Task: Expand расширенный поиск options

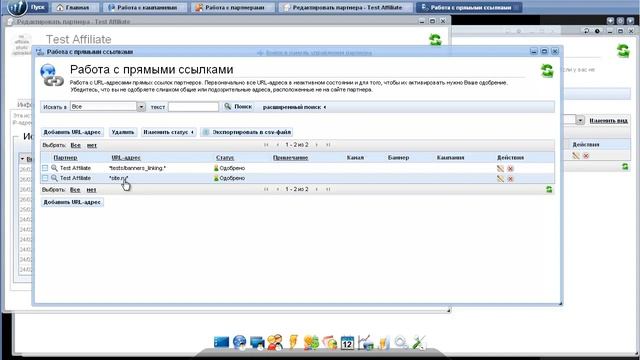Action: (294, 107)
